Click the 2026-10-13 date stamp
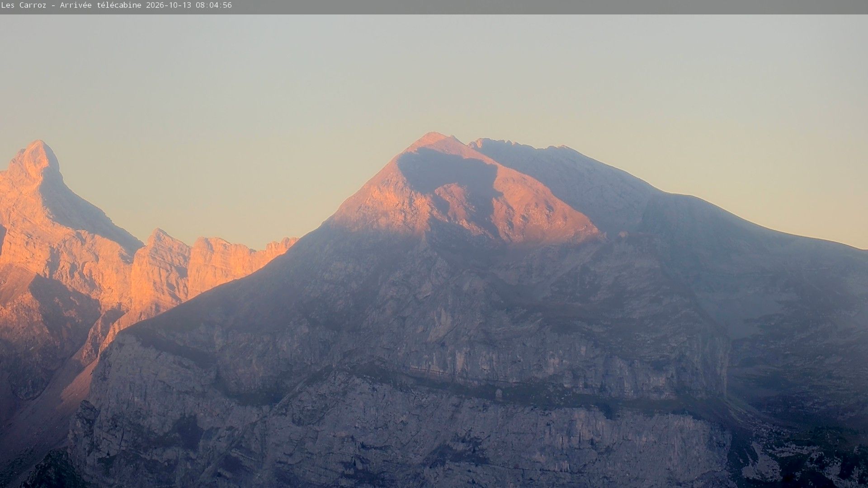 coord(169,5)
